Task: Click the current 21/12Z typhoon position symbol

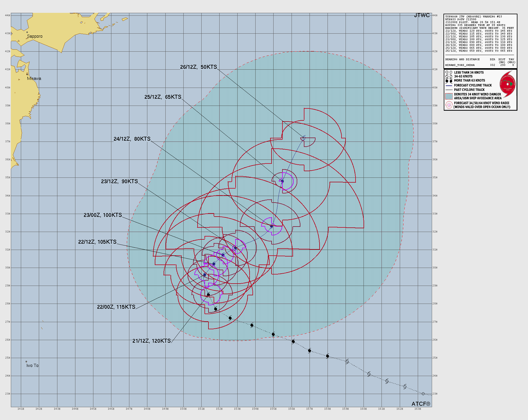Action: (x=208, y=295)
